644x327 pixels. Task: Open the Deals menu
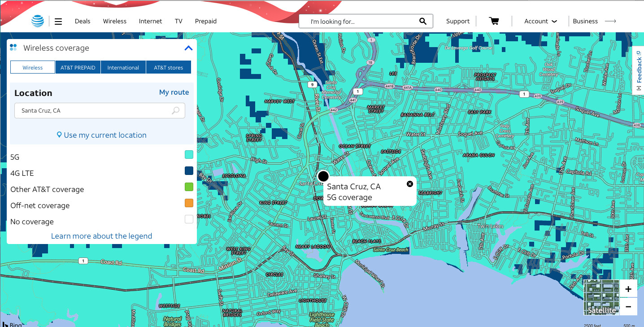83,21
